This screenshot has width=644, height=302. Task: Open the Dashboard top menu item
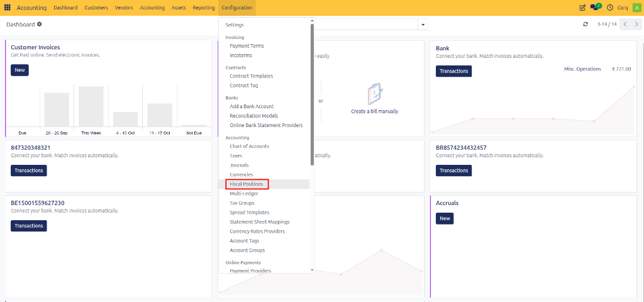tap(65, 8)
